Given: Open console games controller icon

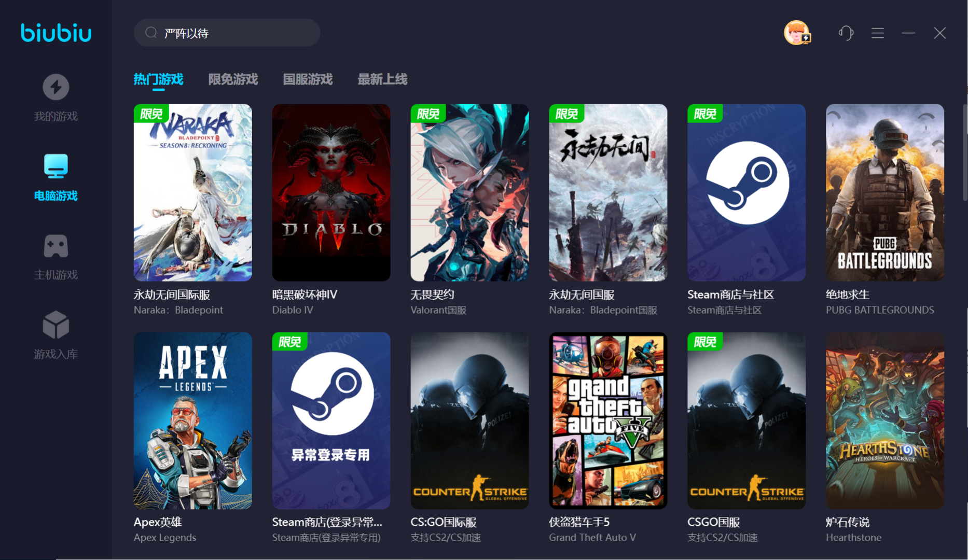Looking at the screenshot, I should 56,246.
